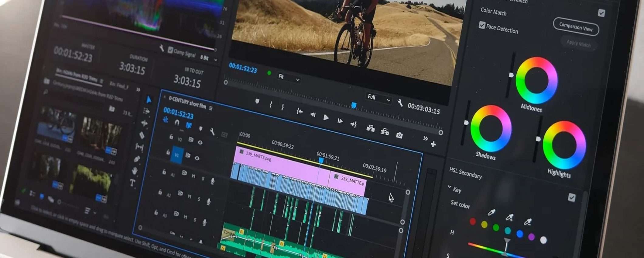Click the Comparison View button
Viewport: 644px width, 258px height.
[576, 27]
